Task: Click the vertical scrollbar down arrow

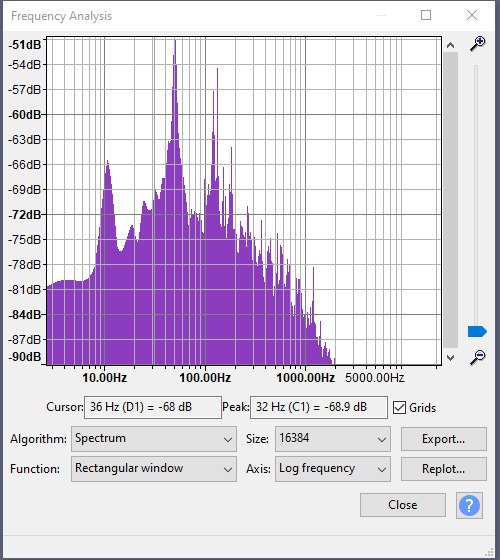Action: point(450,358)
